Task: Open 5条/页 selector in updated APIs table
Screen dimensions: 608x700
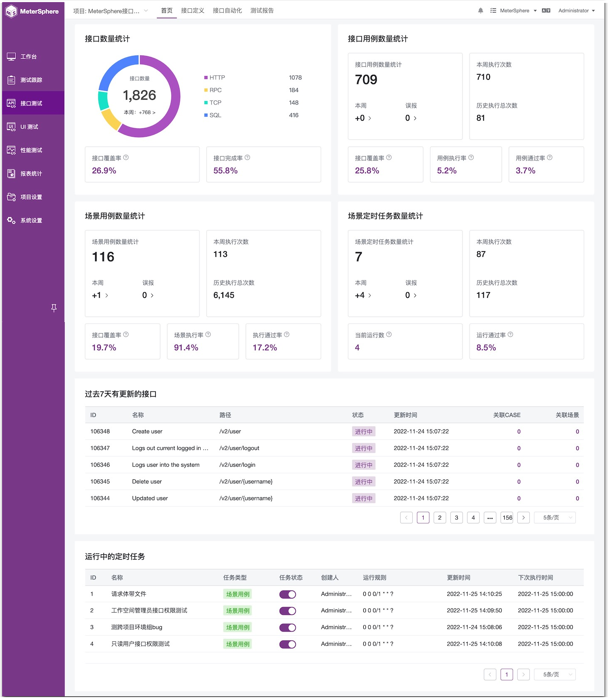Action: 555,517
